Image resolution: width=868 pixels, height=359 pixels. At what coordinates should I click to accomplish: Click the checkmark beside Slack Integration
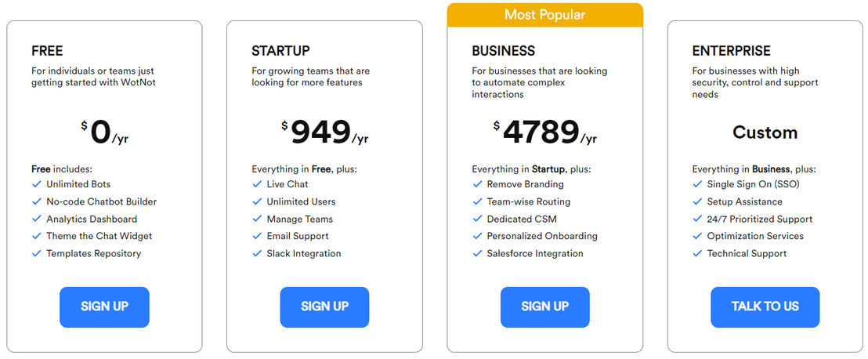coord(257,253)
